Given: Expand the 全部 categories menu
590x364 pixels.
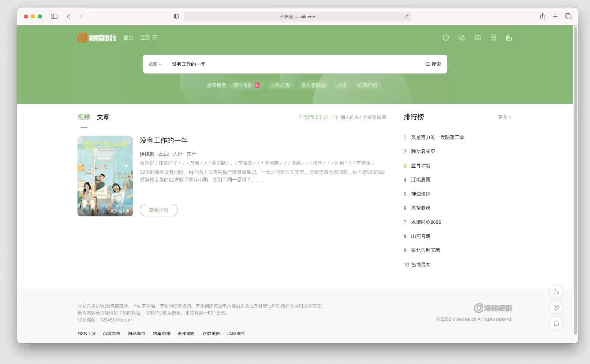Looking at the screenshot, I should [149, 38].
